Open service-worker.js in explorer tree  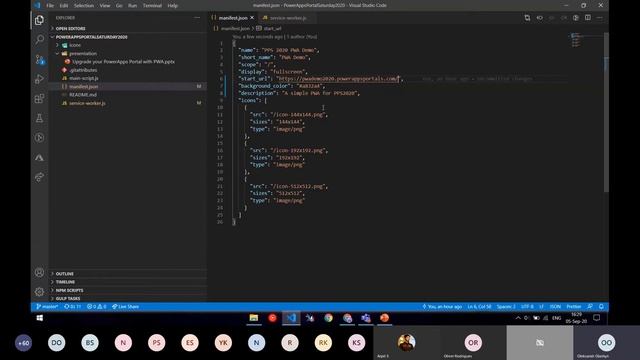(87, 103)
